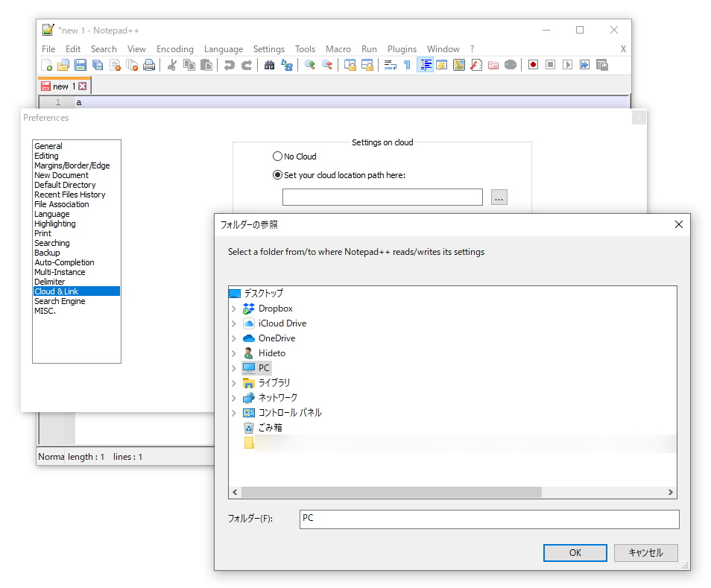Select General in Preferences list
The width and height of the screenshot is (711, 588).
point(48,146)
